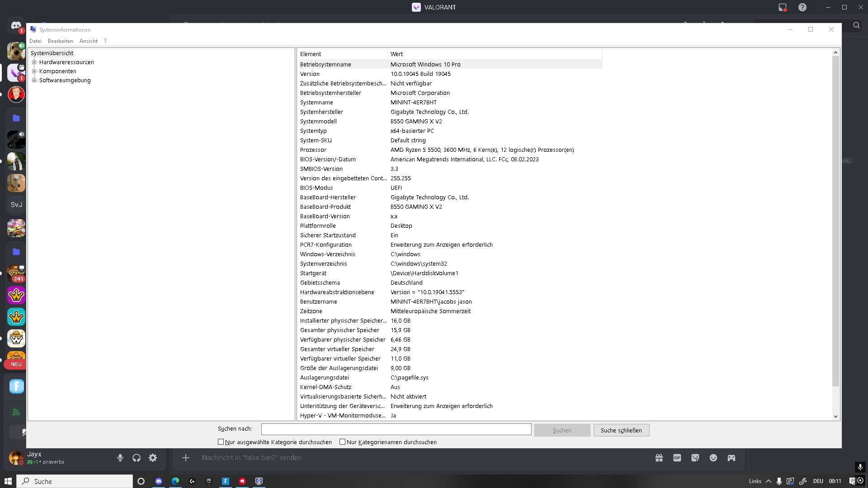Click the Jayx user avatar
Viewport: 868px width, 488px height.
16,458
